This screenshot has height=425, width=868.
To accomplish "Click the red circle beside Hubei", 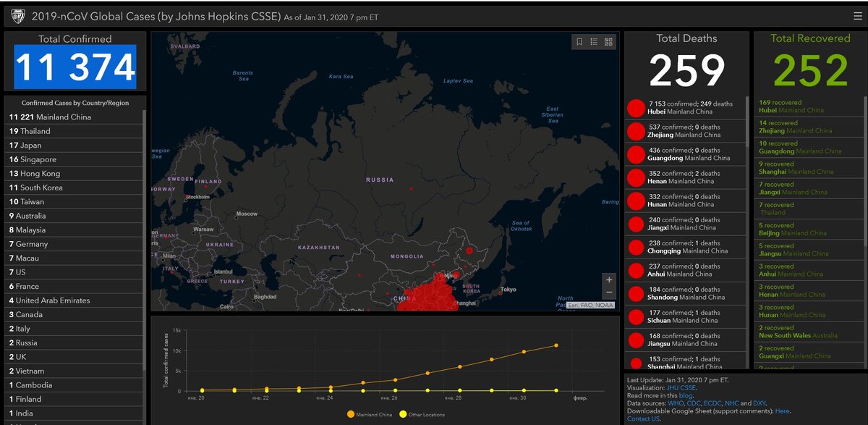I will coord(636,108).
